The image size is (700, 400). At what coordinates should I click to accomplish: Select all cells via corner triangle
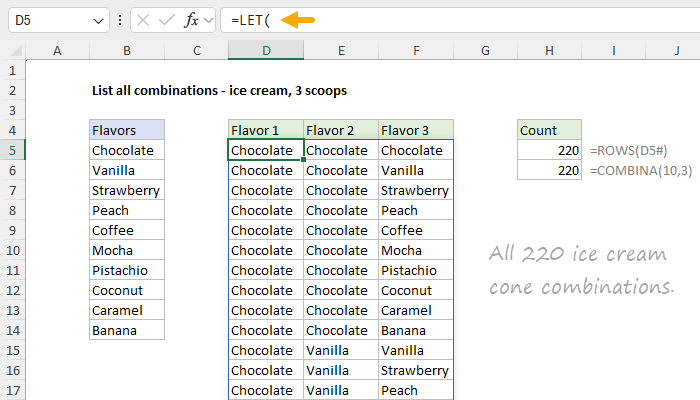click(17, 50)
